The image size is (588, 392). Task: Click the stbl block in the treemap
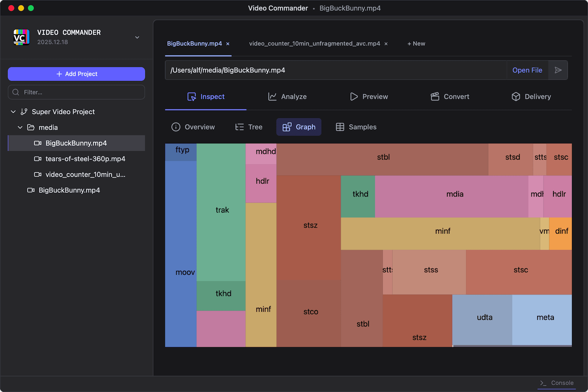coord(383,157)
